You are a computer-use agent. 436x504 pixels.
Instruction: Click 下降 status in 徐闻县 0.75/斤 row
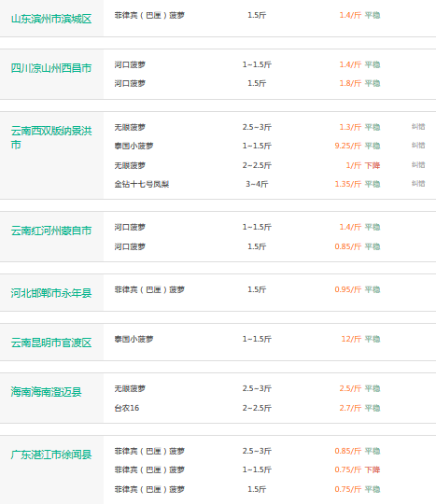373,469
